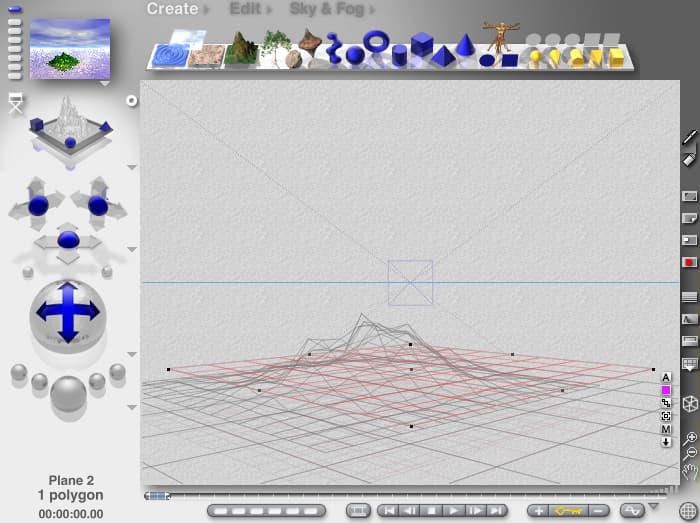Create a torus primitive from the palette
The width and height of the screenshot is (700, 523).
(376, 41)
